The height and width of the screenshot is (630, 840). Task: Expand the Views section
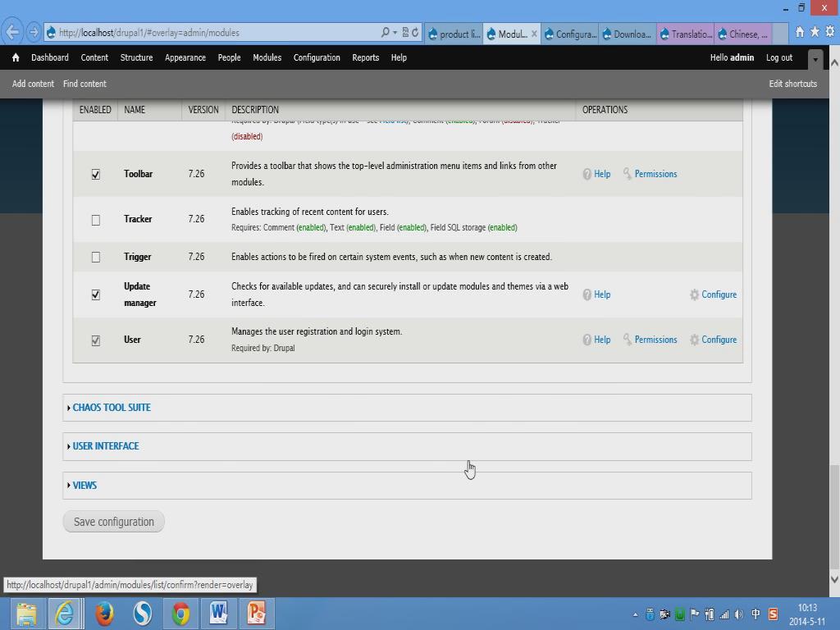point(84,486)
